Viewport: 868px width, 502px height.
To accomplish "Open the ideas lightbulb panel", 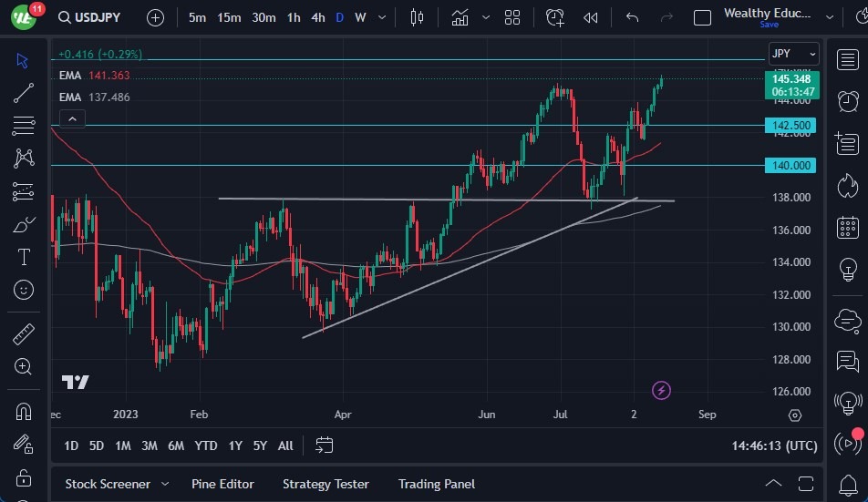I will (847, 270).
